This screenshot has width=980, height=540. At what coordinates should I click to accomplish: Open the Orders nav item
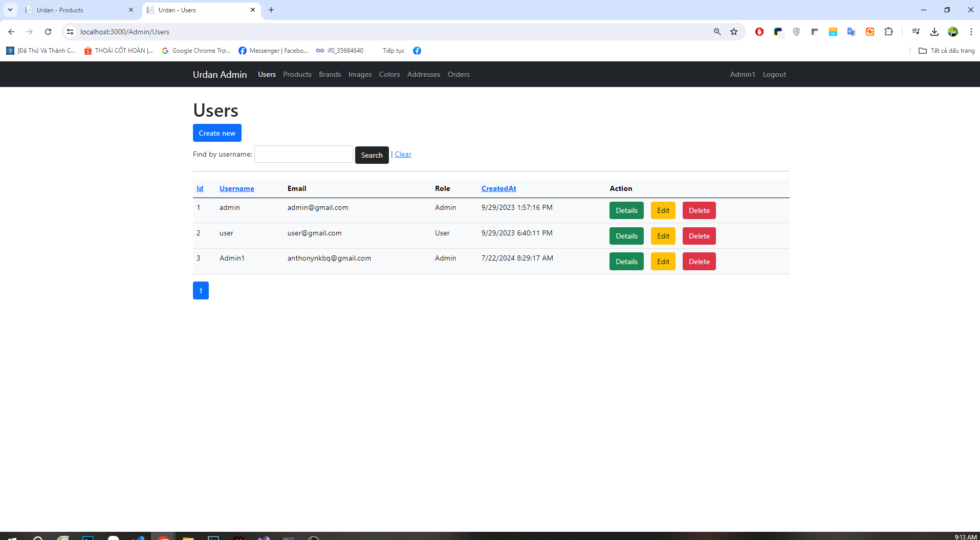click(459, 74)
